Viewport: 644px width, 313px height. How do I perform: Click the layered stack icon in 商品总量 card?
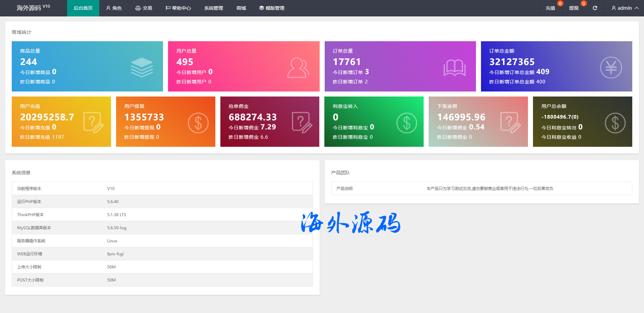coord(142,67)
